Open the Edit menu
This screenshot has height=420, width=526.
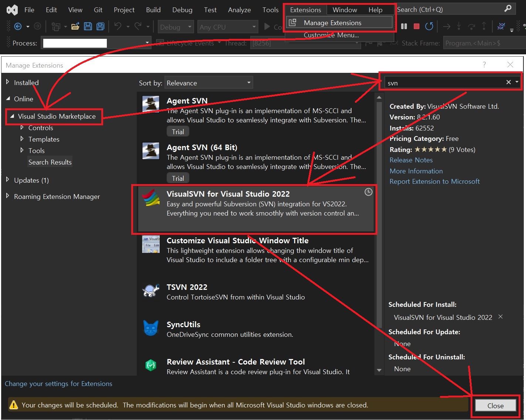tap(51, 10)
